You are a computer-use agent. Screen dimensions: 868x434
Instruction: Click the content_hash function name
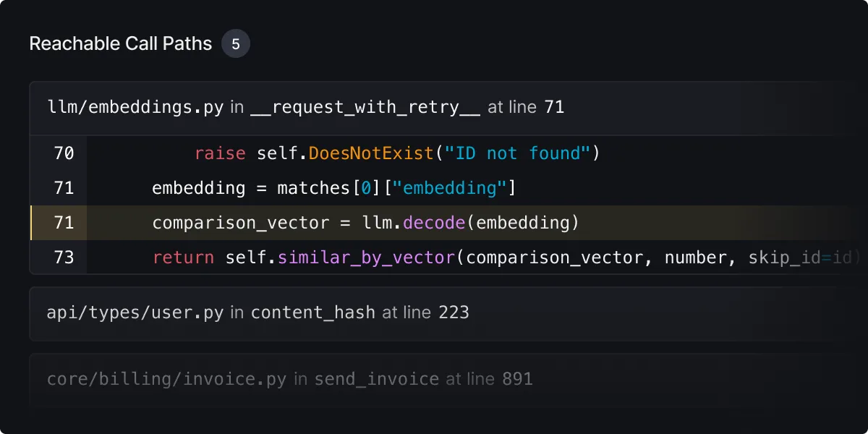[x=312, y=313]
